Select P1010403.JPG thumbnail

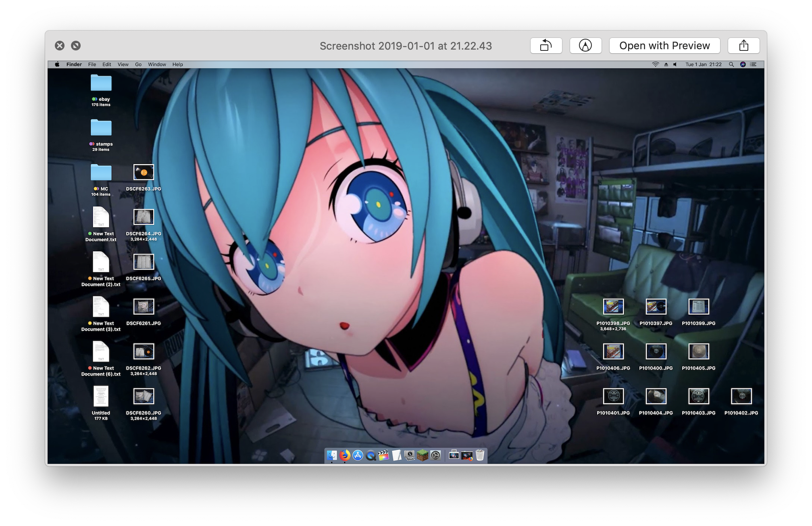coord(699,396)
